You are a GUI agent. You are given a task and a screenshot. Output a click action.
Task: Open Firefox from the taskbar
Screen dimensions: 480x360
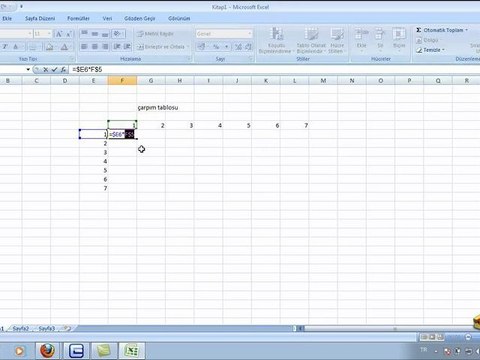tap(47, 351)
